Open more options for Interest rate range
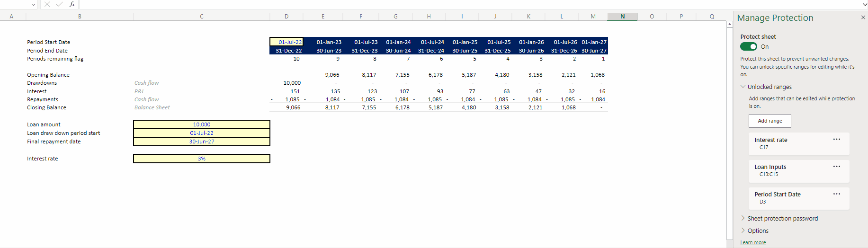The image size is (868, 248). click(x=836, y=140)
